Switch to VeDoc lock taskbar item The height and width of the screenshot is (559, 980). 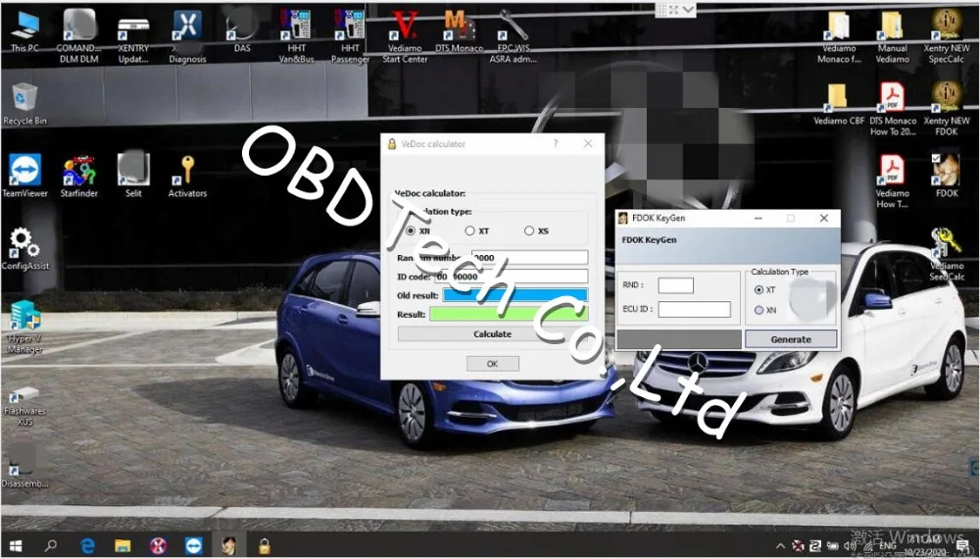[x=265, y=545]
